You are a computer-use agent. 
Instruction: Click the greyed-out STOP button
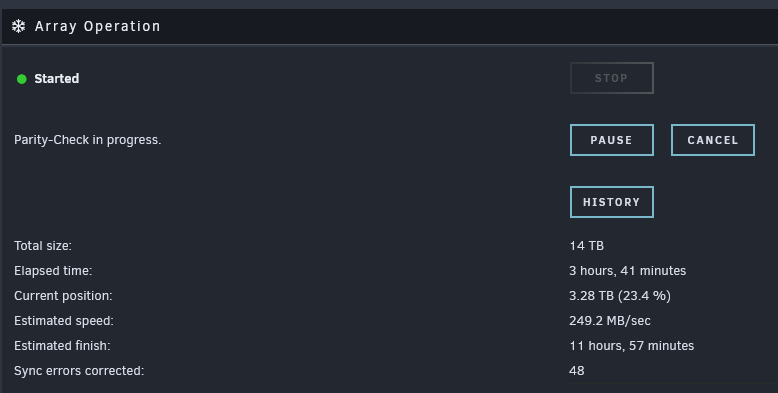click(612, 78)
